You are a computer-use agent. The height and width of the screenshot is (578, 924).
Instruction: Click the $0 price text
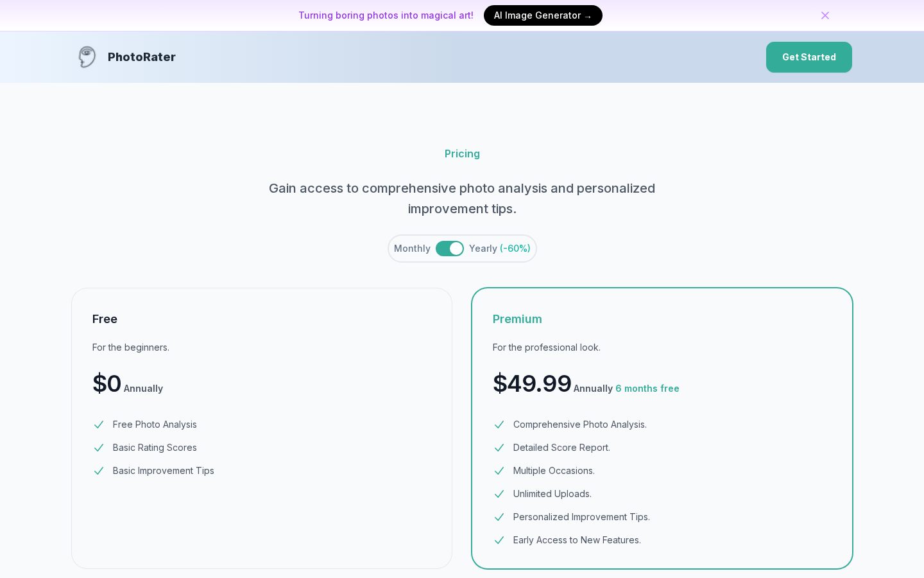[x=107, y=383]
